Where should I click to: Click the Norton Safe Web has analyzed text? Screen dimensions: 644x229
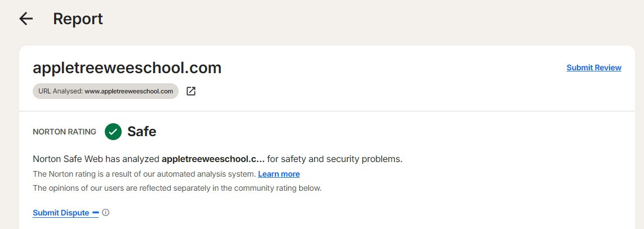click(96, 159)
